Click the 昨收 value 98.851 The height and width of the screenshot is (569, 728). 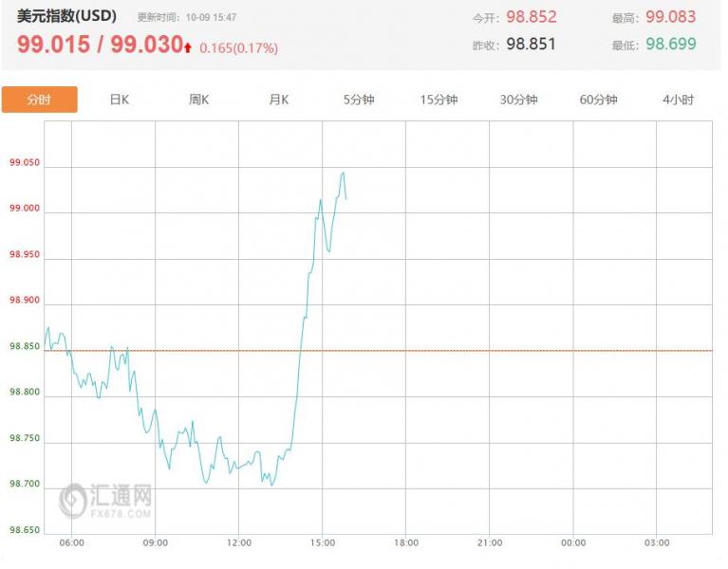pyautogui.click(x=531, y=45)
